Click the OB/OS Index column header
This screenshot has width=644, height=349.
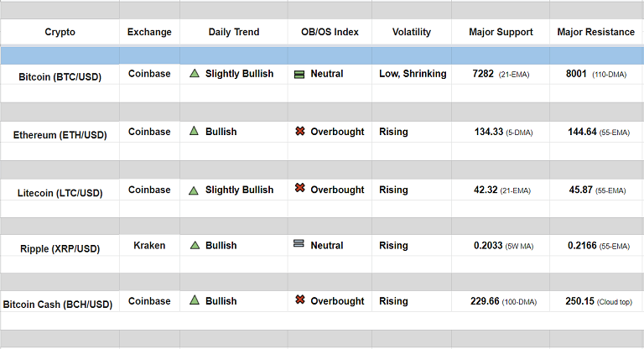[x=330, y=33]
